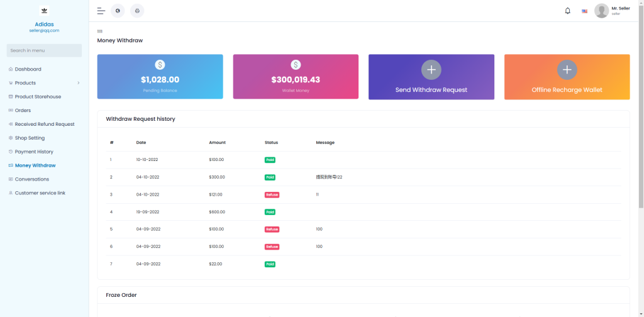Image resolution: width=644 pixels, height=317 pixels.
Task: Click Refuse status badge in row 3
Action: (272, 195)
